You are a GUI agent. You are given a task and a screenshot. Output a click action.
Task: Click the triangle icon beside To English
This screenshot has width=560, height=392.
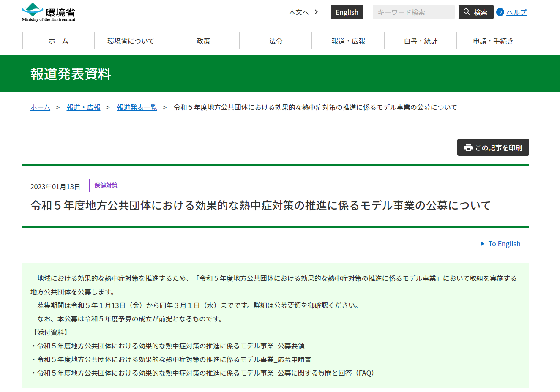tap(482, 244)
